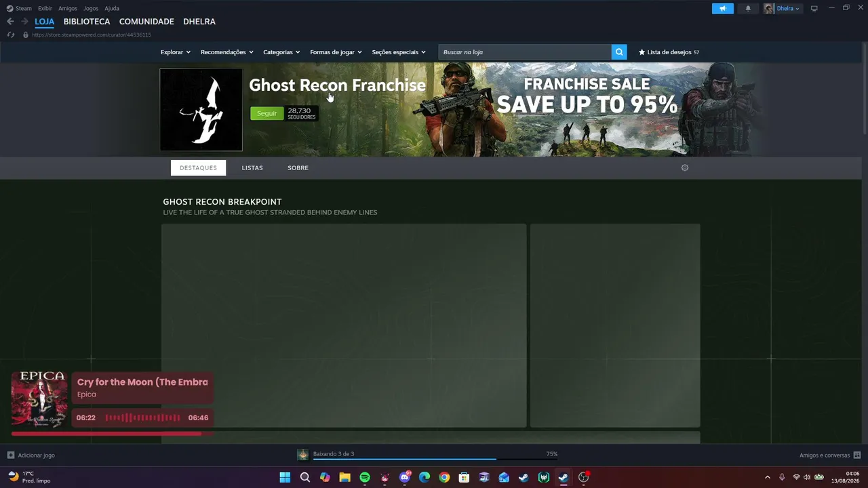Image resolution: width=868 pixels, height=488 pixels.
Task: Click the Epica album cover thumbnail
Action: (39, 399)
